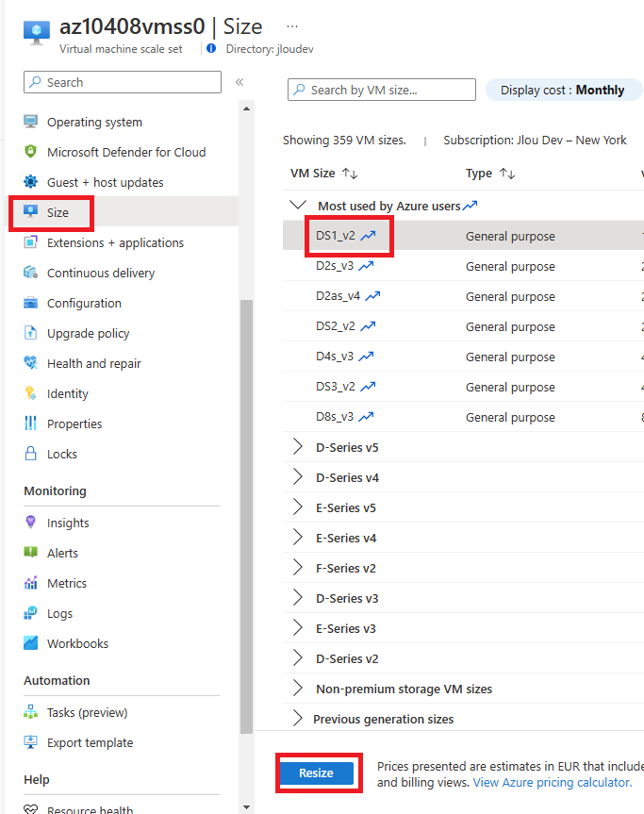Expand Previous generation sizes group
Image resolution: width=644 pixels, height=814 pixels.
297,718
